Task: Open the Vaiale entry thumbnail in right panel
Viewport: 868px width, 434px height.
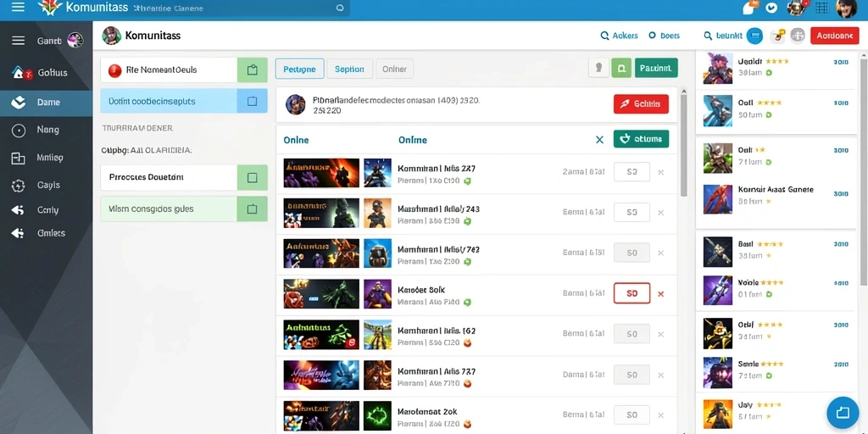Action: [717, 291]
